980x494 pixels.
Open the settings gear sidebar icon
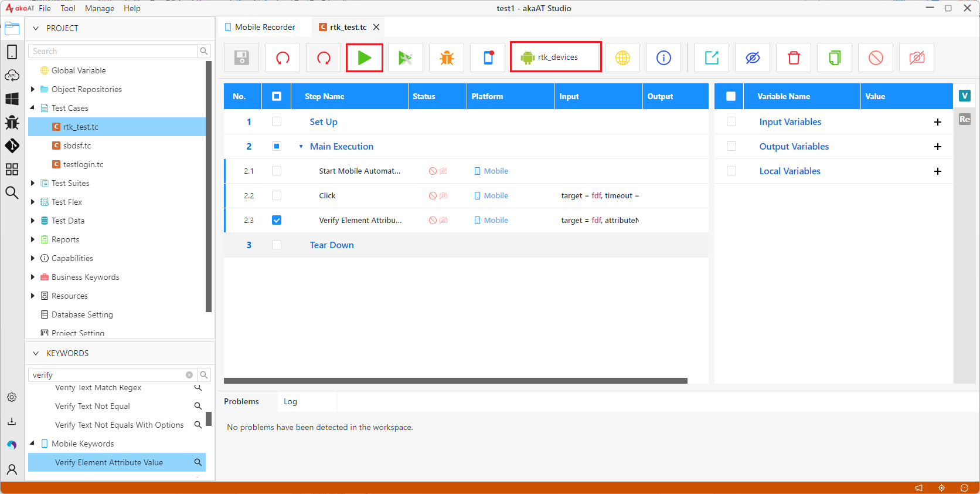coord(12,397)
